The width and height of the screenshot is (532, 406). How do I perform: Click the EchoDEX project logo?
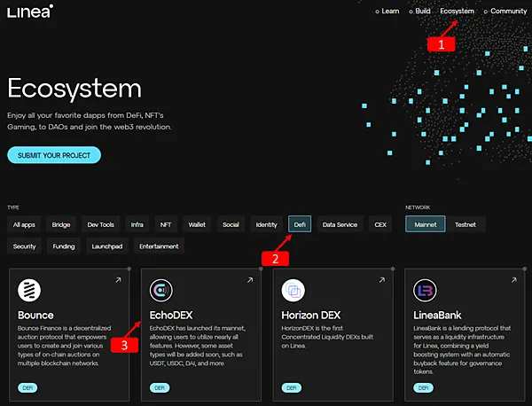161,291
